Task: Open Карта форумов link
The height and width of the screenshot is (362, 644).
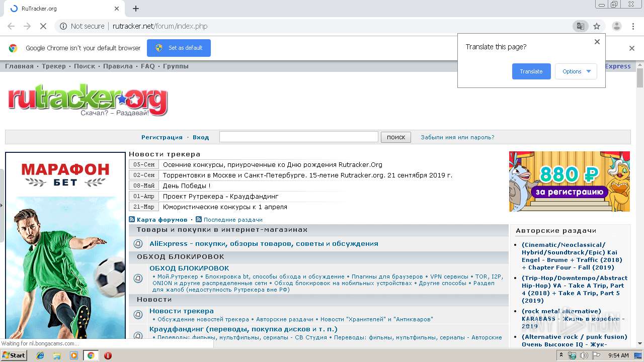Action: [162, 220]
